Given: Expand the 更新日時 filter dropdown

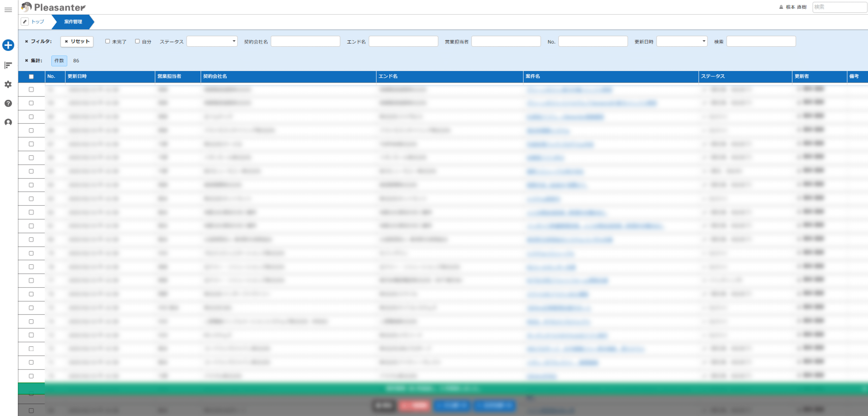Looking at the screenshot, I should (682, 41).
